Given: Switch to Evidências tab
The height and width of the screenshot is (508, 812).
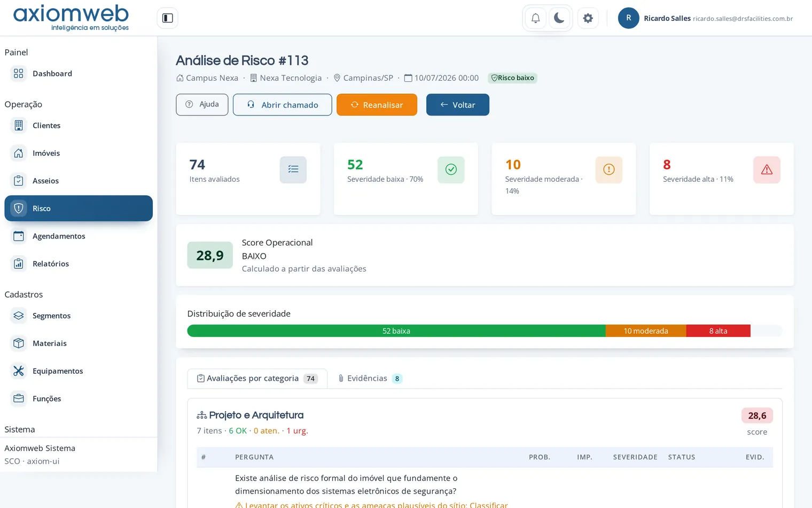Looking at the screenshot, I should pos(370,379).
